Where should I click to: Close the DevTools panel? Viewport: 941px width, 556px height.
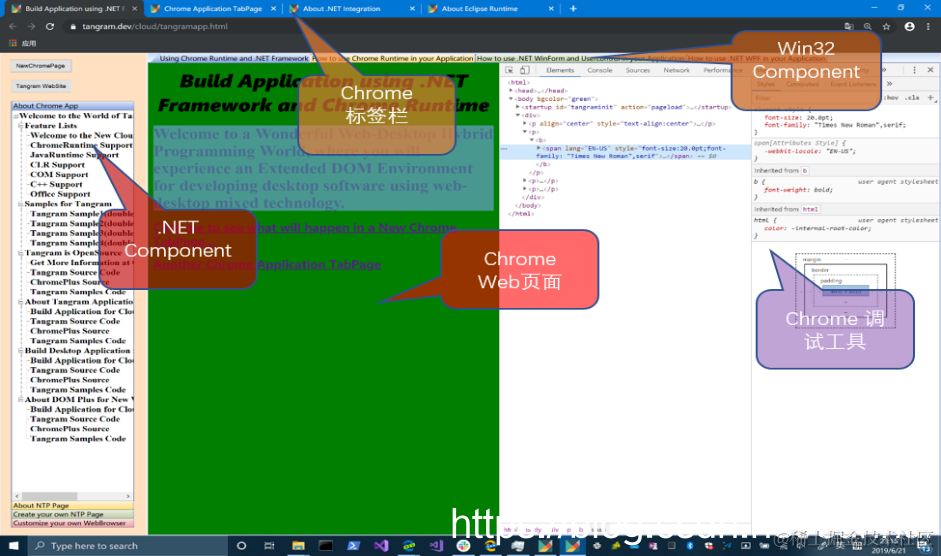click(930, 70)
